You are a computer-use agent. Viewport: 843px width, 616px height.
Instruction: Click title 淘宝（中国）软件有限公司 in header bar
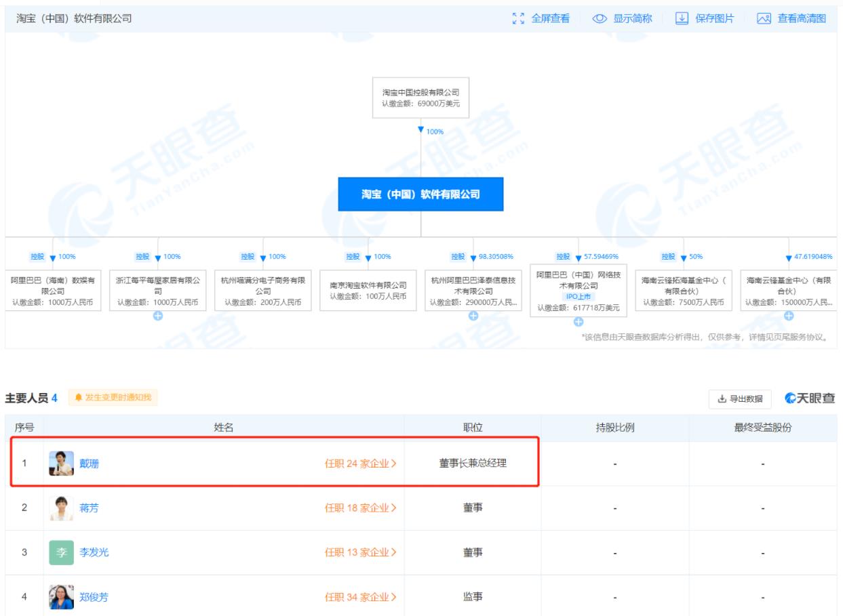click(x=74, y=18)
